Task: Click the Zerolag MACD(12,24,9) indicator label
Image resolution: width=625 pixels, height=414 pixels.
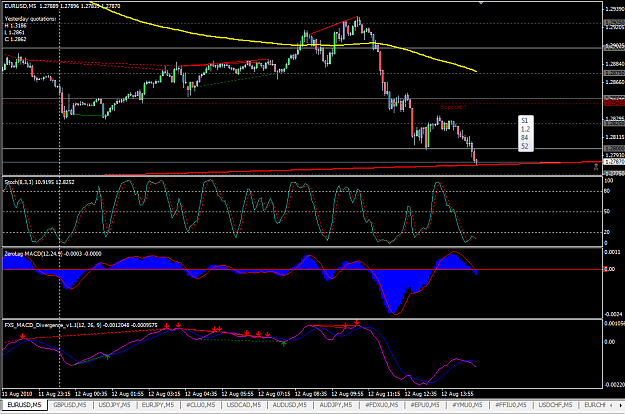Action: (x=53, y=254)
